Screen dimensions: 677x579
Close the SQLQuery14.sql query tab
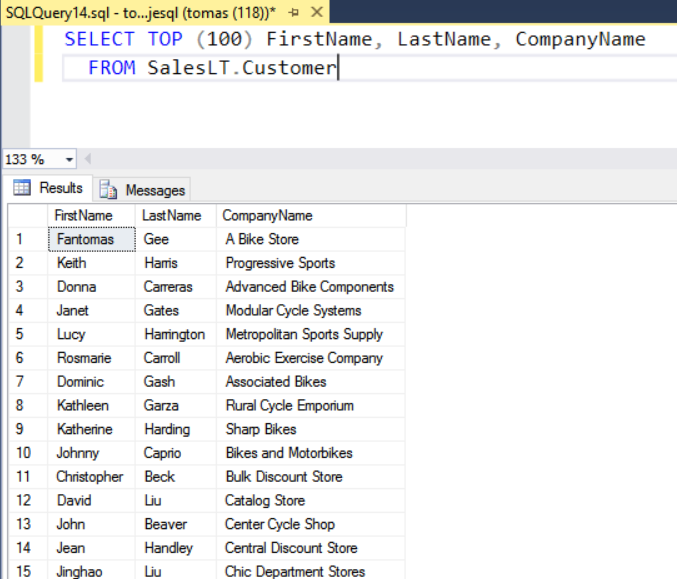(x=316, y=12)
